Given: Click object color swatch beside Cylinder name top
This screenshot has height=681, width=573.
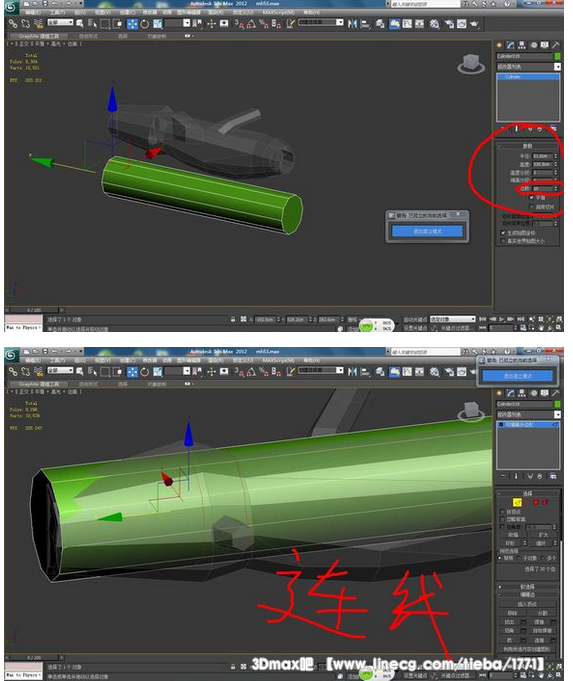Looking at the screenshot, I should pyautogui.click(x=557, y=56).
